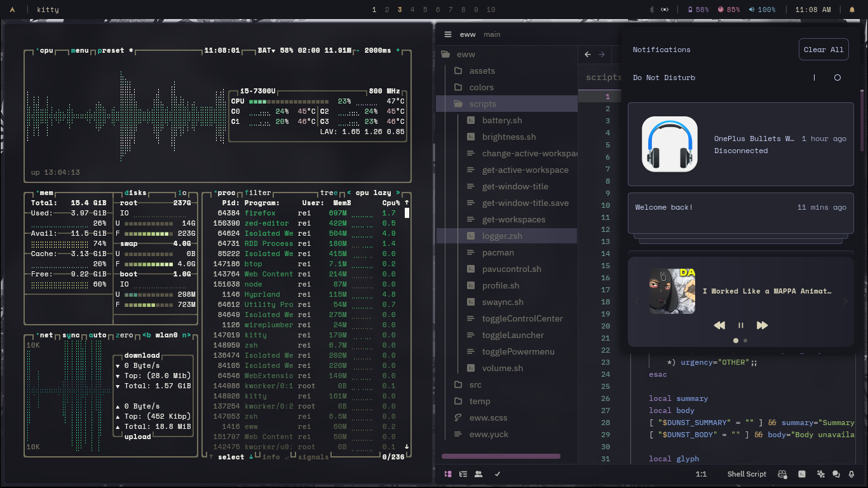This screenshot has width=868, height=488.
Task: Open the outline panel icon in Zed status bar
Action: [x=463, y=474]
